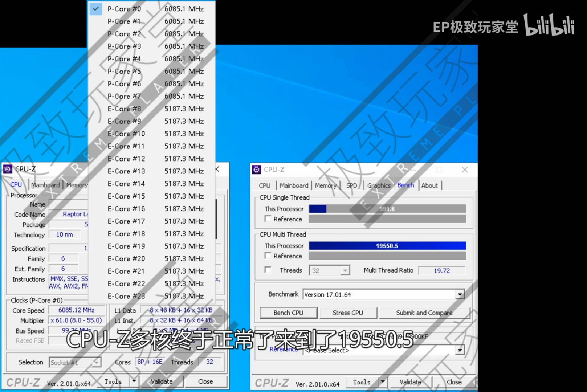The height and width of the screenshot is (392, 587).
Task: Pick E-Core #18 from the core list
Action: 152,234
